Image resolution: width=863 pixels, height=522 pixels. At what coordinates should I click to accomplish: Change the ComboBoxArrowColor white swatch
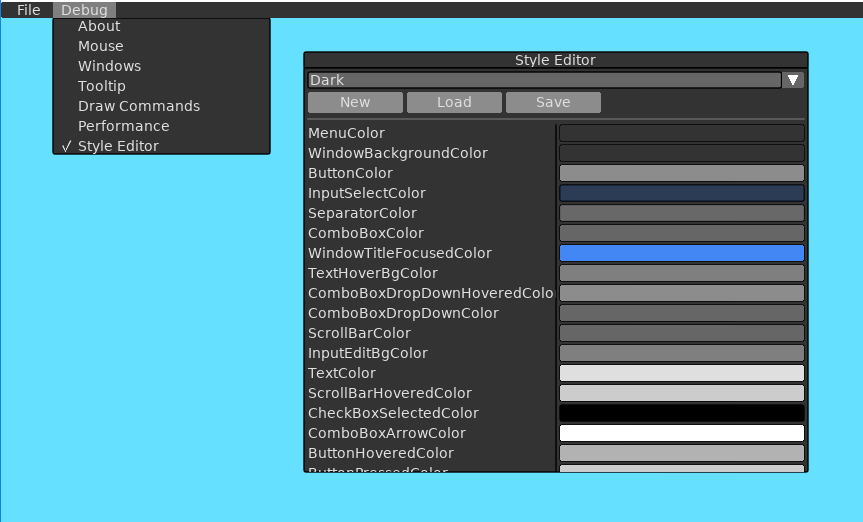(681, 433)
